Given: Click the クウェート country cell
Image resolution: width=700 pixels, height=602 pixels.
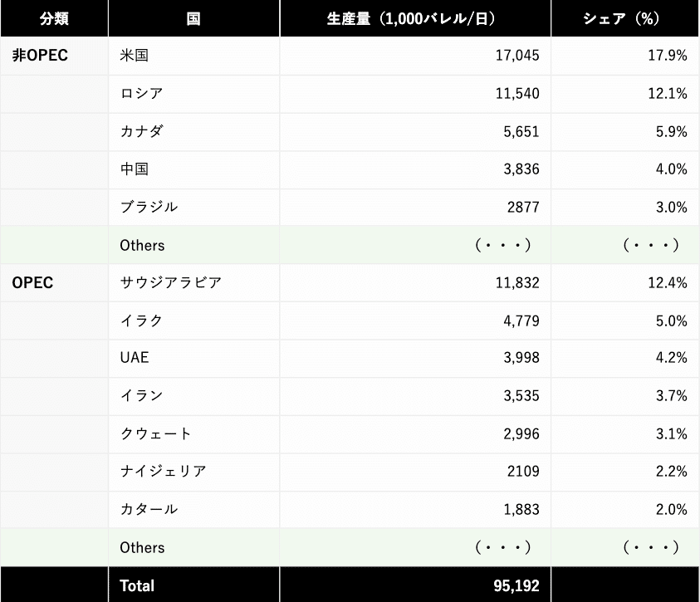Looking at the screenshot, I should 193,433.
